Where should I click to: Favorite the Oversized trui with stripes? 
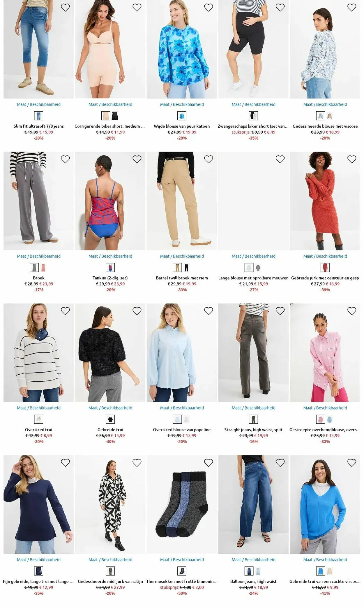[x=65, y=311]
